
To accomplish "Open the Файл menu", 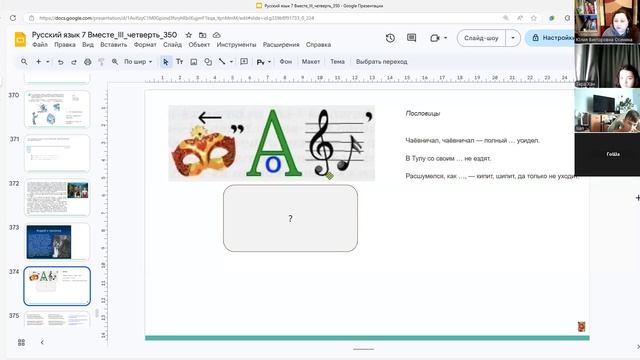I will tap(40, 44).
